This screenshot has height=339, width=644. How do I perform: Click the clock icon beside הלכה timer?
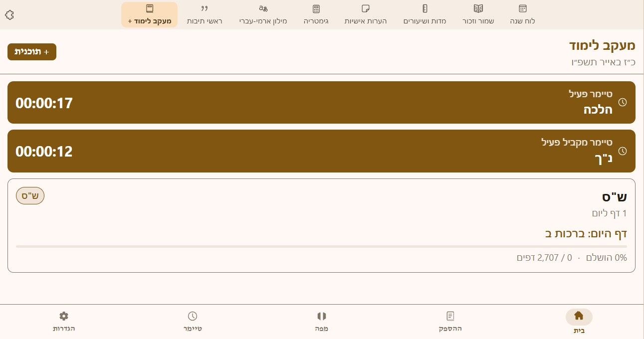coord(623,102)
